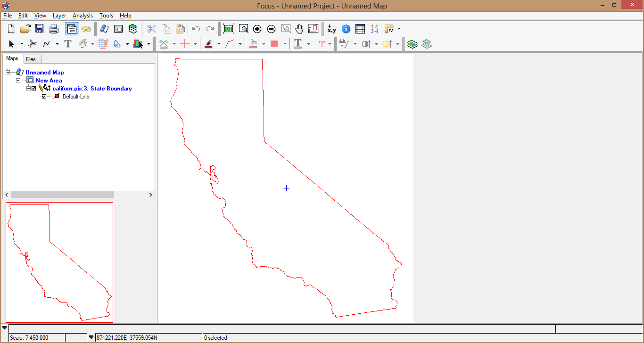Select the Text annotation tool
This screenshot has height=343, width=644.
pos(67,44)
